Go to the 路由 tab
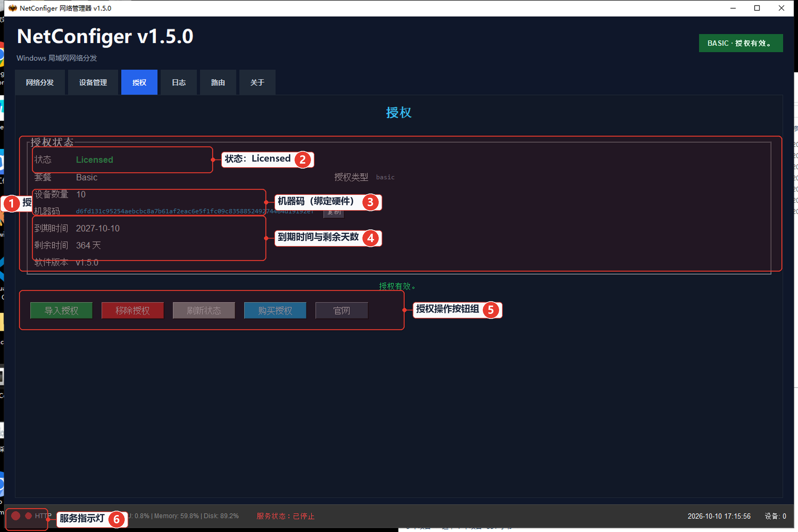Image resolution: width=798 pixels, height=532 pixels. pos(218,82)
